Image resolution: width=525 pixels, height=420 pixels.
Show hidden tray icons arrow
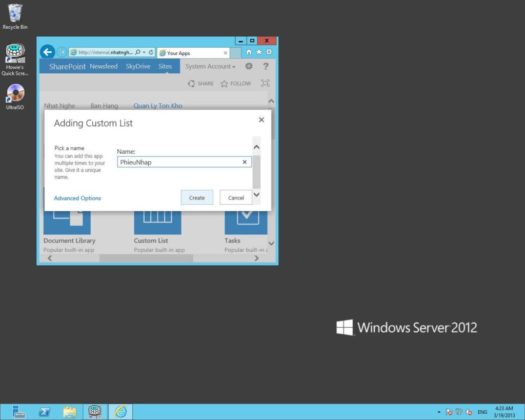pos(439,412)
